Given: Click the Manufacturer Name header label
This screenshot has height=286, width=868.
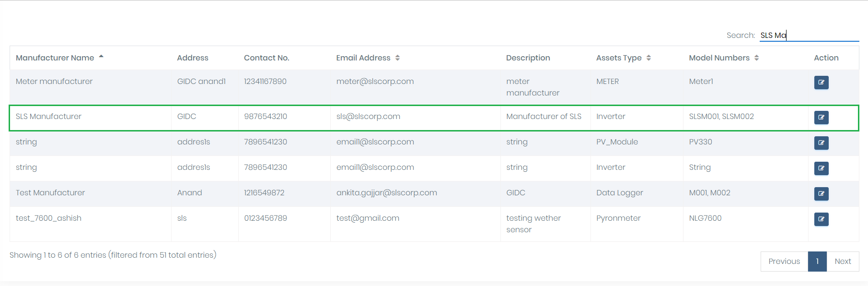Looking at the screenshot, I should pos(55,58).
